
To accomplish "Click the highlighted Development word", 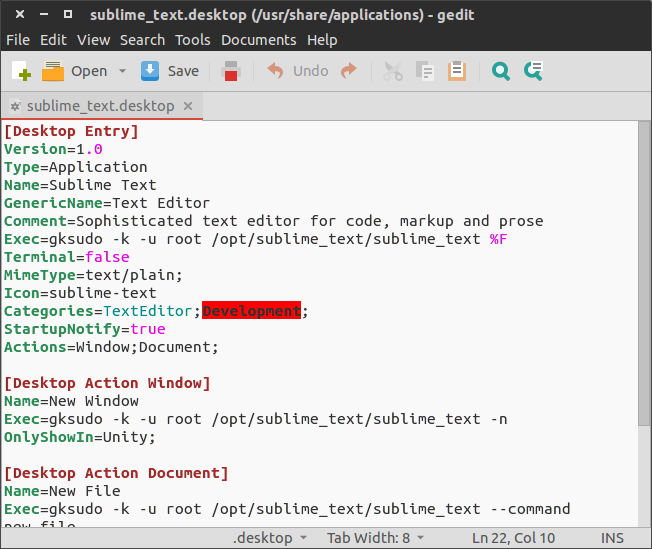I will pyautogui.click(x=251, y=311).
